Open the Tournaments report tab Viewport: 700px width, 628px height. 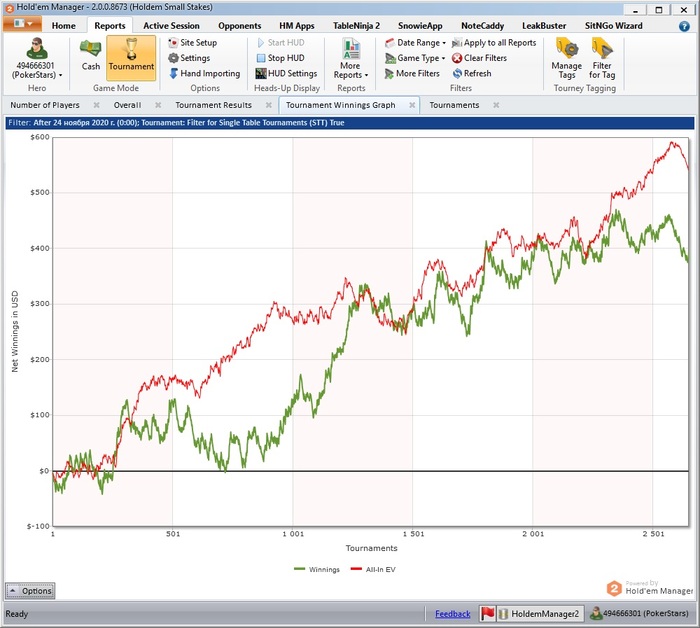point(454,105)
